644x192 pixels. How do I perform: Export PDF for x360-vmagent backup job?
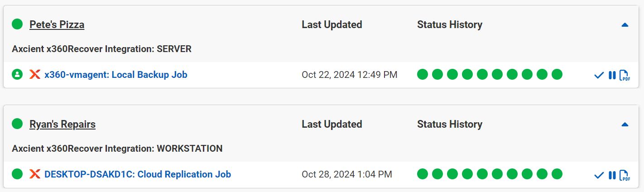click(x=625, y=76)
